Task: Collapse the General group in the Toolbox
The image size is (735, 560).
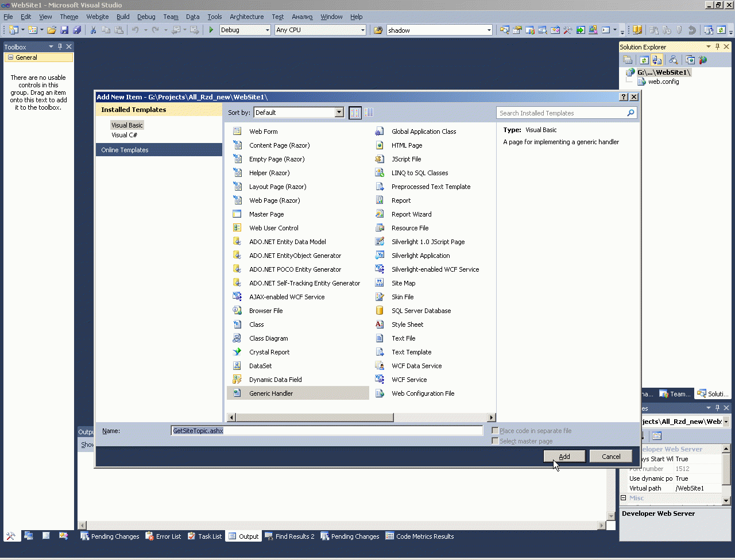Action: coord(10,57)
